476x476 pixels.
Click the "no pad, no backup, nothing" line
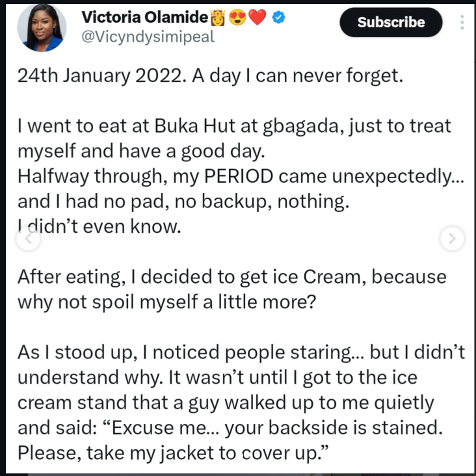[183, 201]
